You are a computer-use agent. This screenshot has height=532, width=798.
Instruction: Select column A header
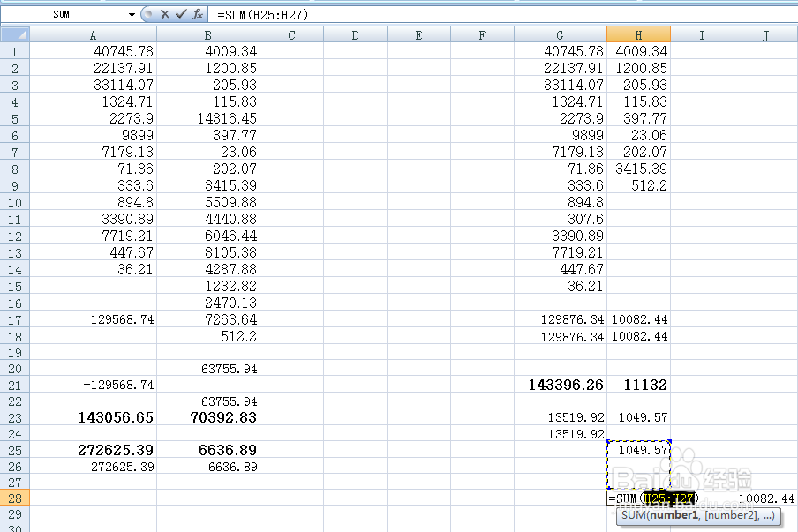coord(94,35)
